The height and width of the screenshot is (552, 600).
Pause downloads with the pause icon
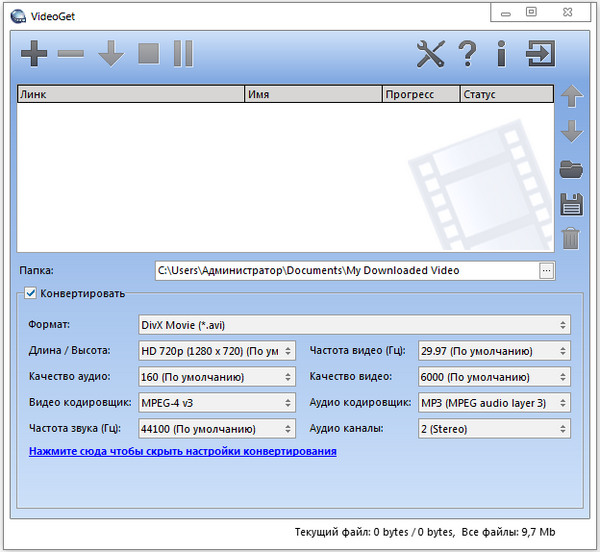(182, 54)
